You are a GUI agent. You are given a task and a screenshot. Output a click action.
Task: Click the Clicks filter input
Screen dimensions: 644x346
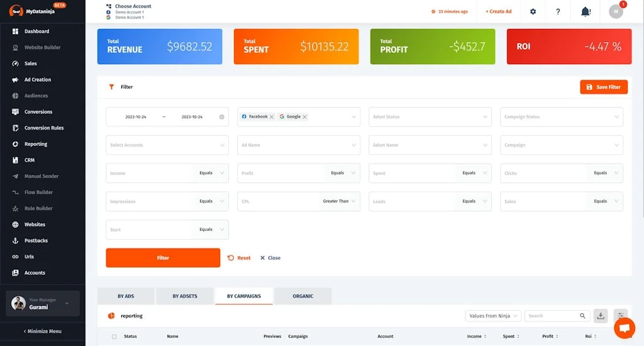pyautogui.click(x=542, y=174)
